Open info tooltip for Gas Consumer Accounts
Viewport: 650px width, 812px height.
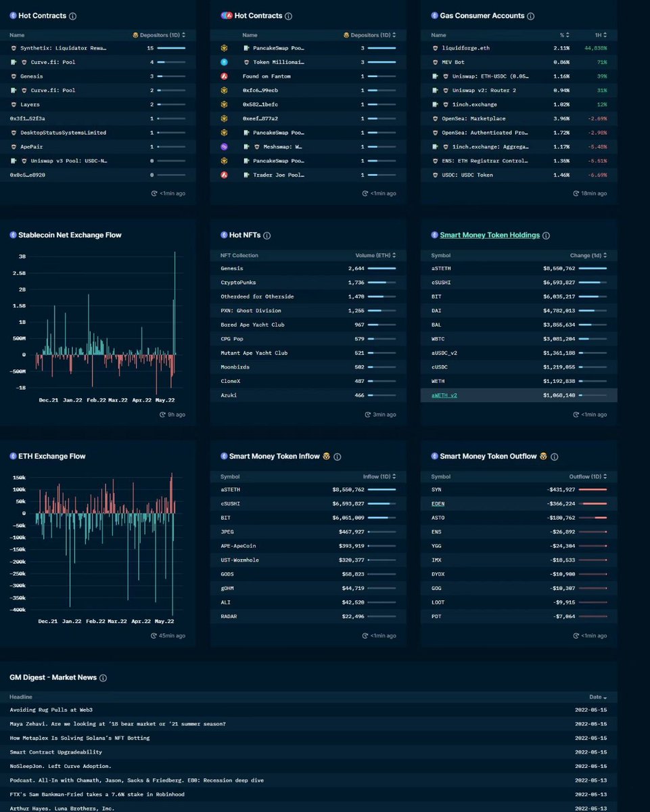(x=531, y=16)
